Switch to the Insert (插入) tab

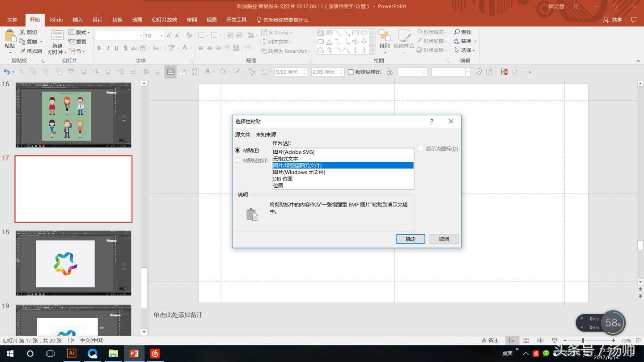[x=78, y=20]
